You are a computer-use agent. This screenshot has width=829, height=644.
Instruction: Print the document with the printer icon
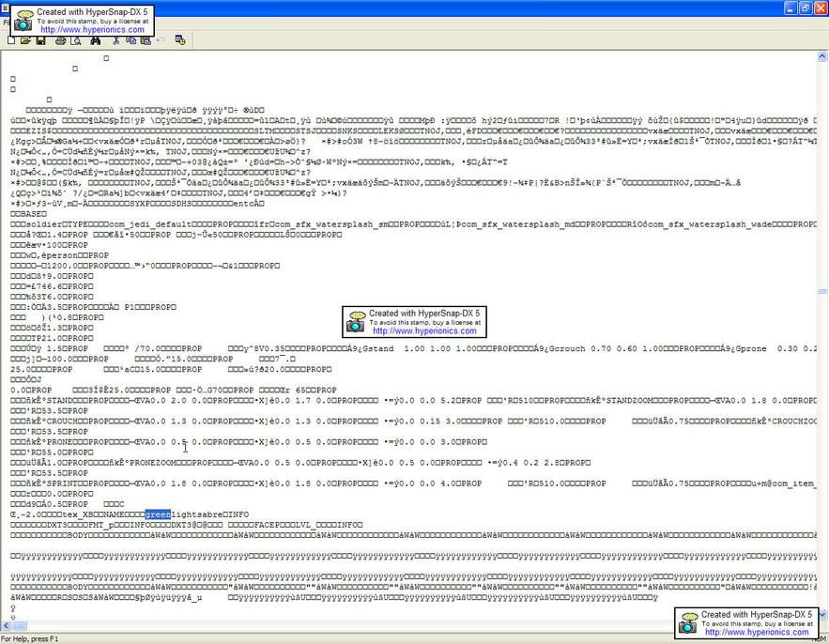(x=61, y=40)
